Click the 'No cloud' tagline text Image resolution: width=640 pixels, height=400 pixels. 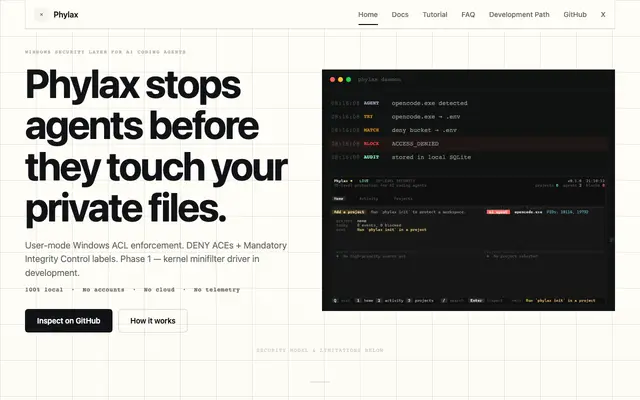pos(159,290)
